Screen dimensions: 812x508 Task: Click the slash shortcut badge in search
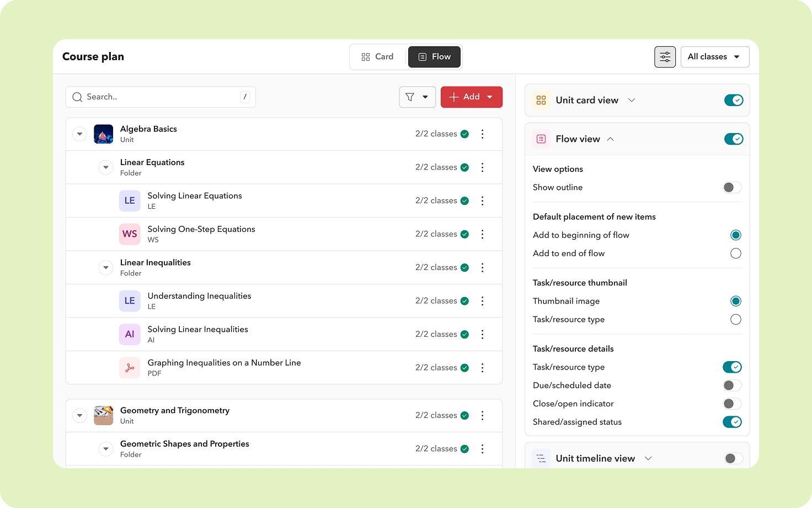point(245,97)
